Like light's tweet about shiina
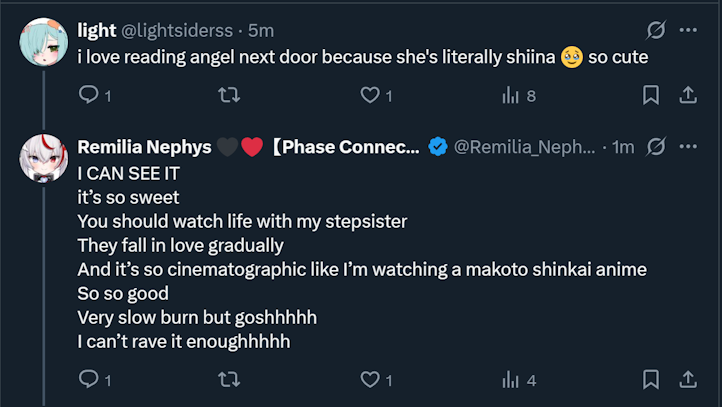The width and height of the screenshot is (722, 407). tap(371, 95)
